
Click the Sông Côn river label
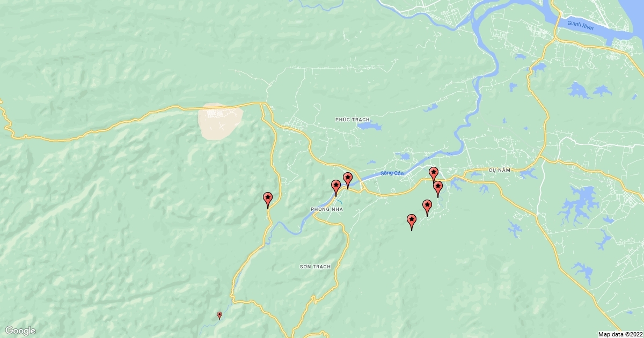[x=391, y=173]
